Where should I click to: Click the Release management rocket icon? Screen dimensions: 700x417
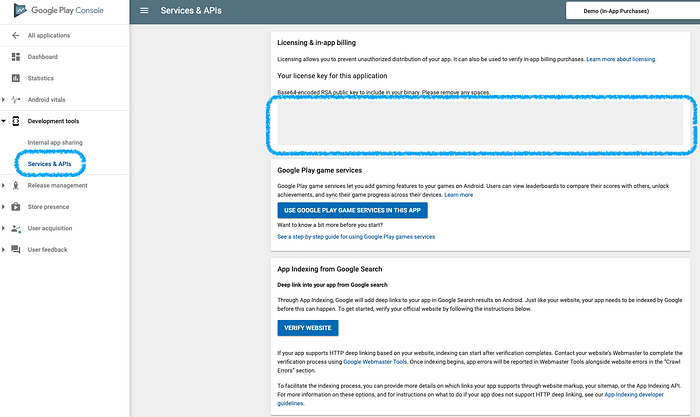pos(16,185)
